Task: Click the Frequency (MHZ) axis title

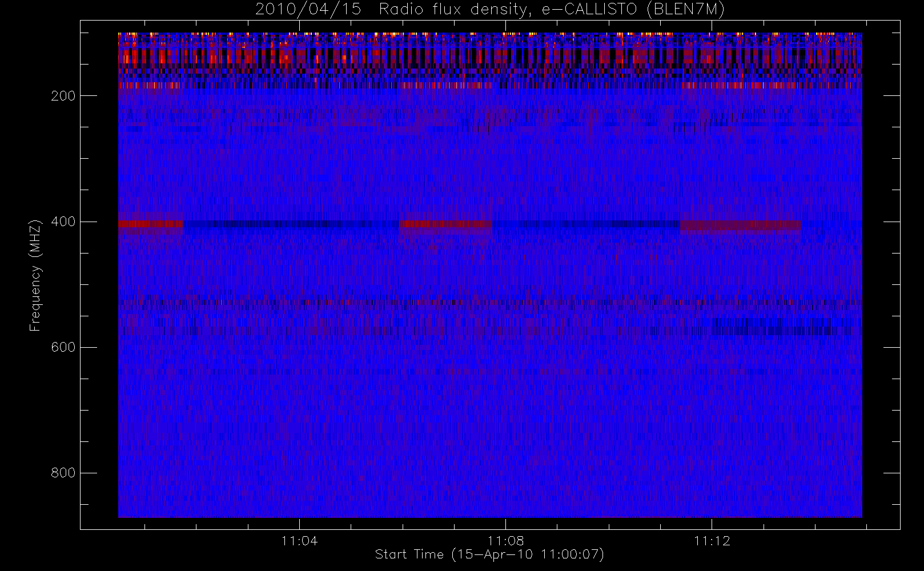Action: pos(35,275)
